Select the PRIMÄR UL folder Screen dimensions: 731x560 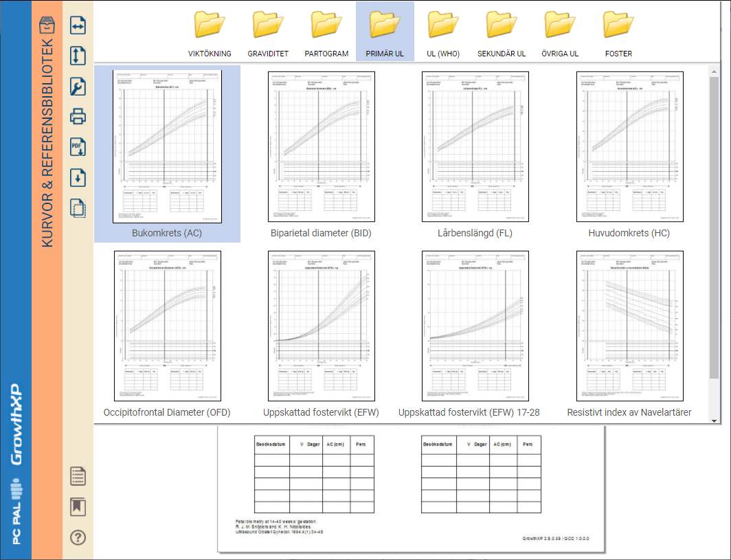(385, 32)
